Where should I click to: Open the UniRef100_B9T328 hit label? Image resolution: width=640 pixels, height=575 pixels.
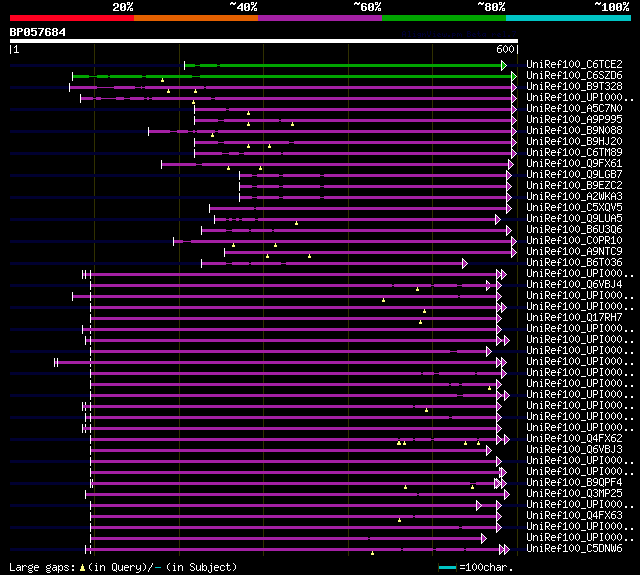pos(574,87)
